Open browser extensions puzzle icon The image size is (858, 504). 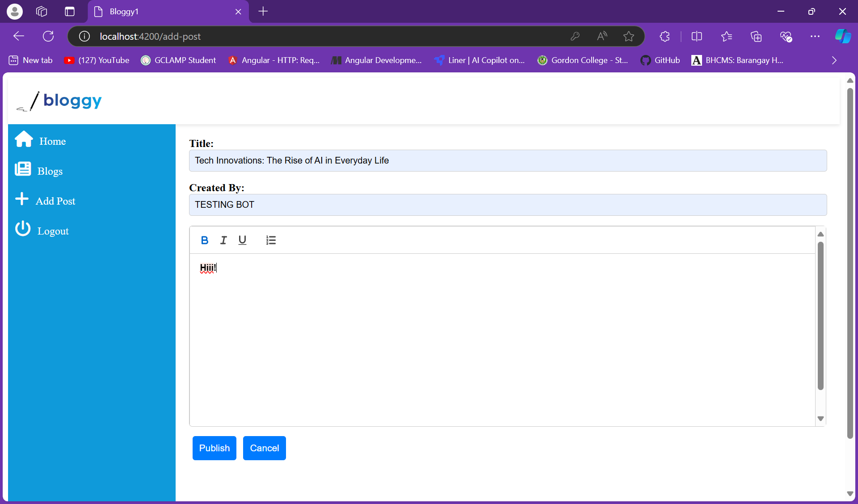[x=665, y=36]
